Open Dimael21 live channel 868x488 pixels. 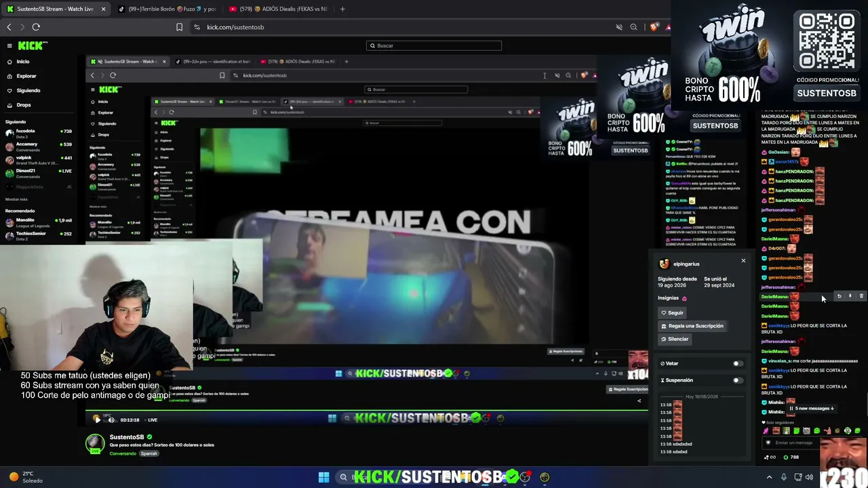coord(39,173)
